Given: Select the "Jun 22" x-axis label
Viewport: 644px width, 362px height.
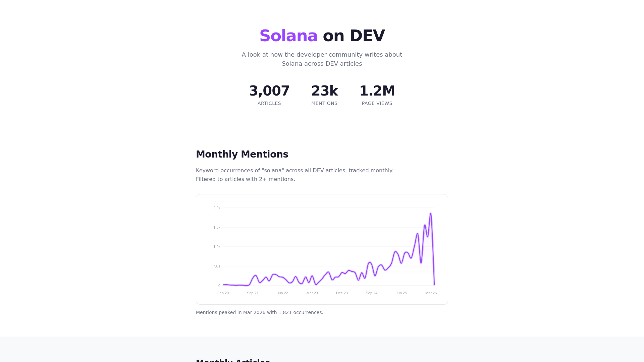Looking at the screenshot, I should (282, 293).
